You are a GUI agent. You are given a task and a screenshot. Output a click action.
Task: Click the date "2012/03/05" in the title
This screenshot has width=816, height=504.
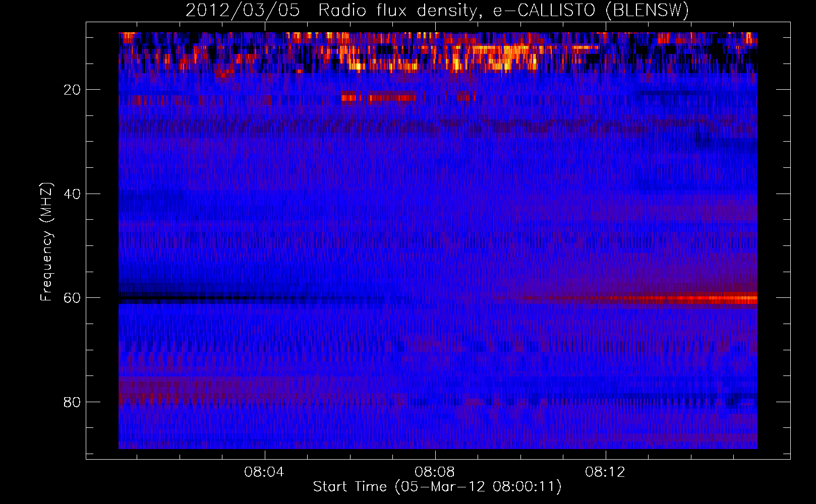click(243, 11)
